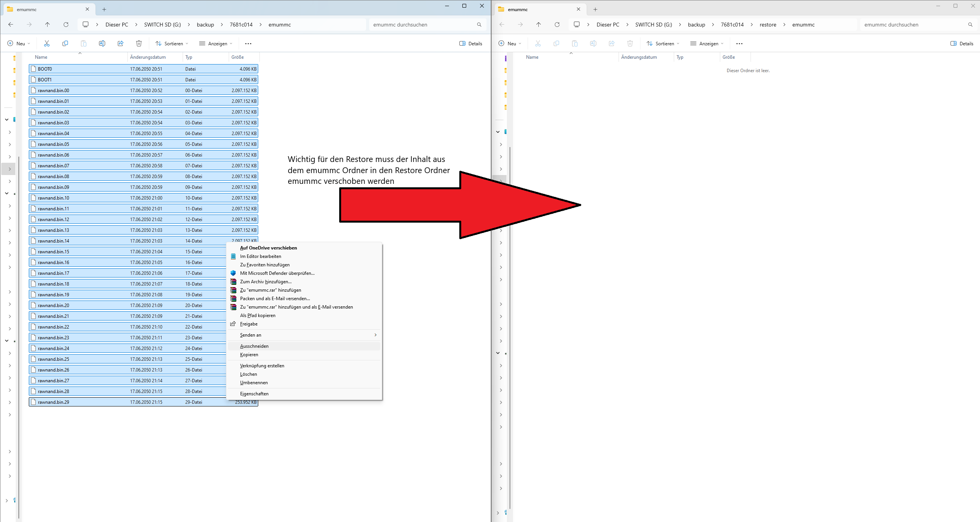980x522 pixels.
Task: Click the Copy icon in left toolbar
Action: point(65,43)
